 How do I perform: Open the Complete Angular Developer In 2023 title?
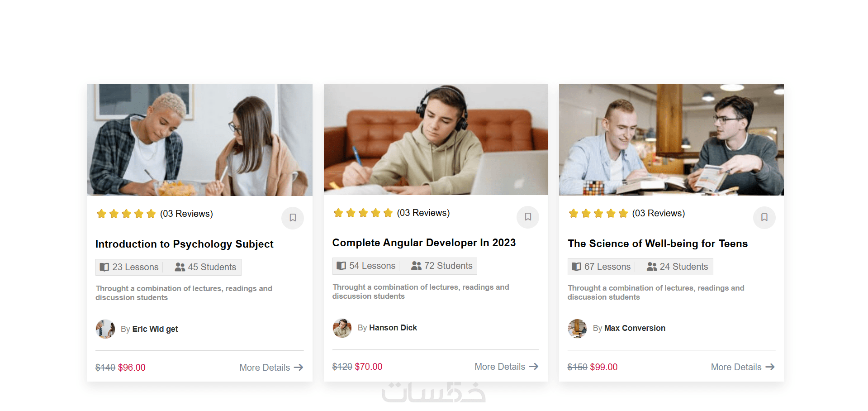tap(424, 243)
